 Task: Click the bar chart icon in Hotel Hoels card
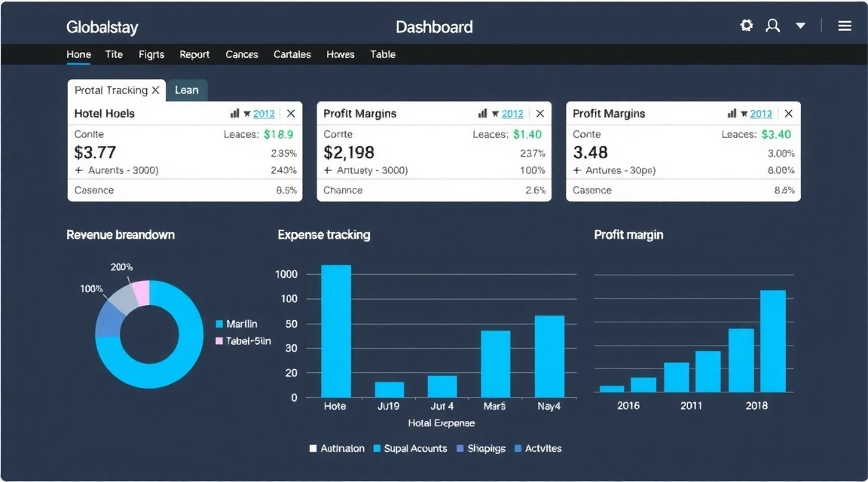234,113
